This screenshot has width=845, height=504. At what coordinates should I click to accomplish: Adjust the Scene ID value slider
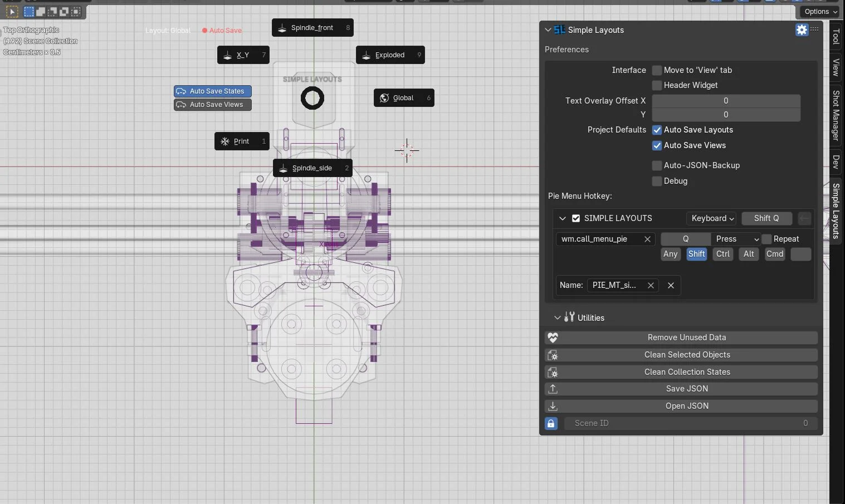click(690, 423)
